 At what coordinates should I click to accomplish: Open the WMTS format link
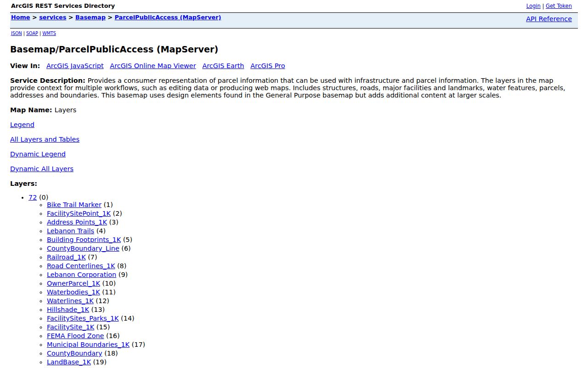point(49,34)
